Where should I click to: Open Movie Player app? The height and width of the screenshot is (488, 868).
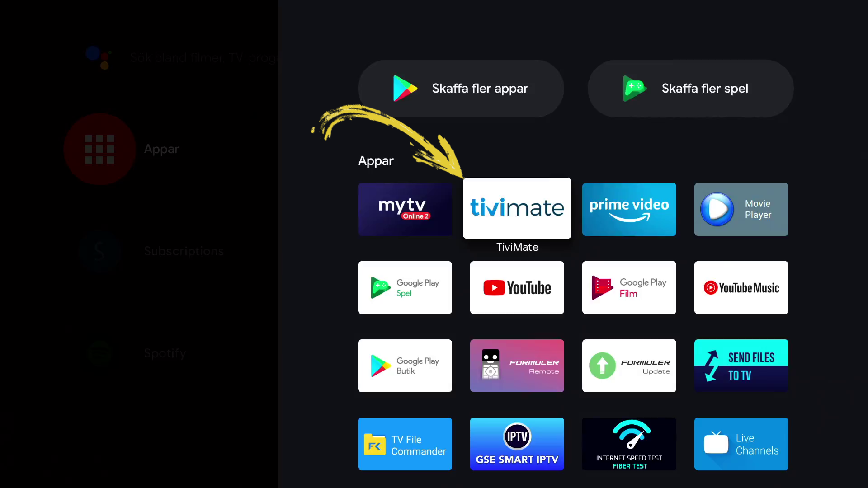click(741, 209)
